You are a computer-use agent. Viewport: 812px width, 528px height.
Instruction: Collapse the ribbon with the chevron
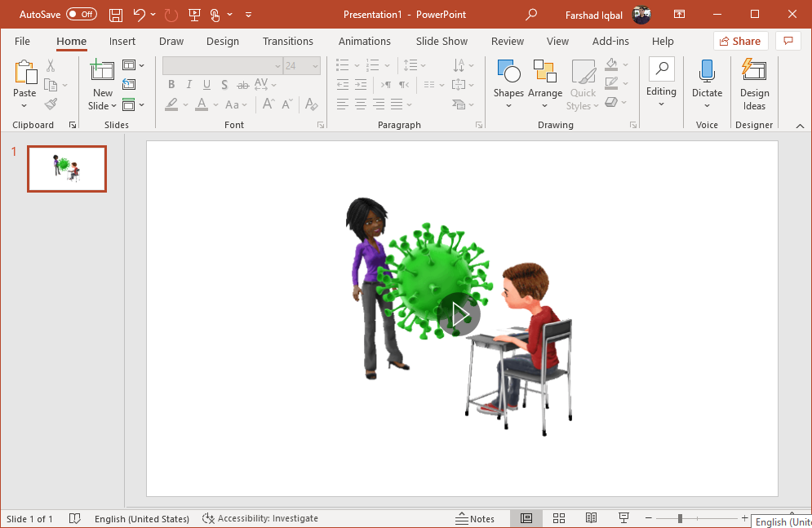[799, 126]
